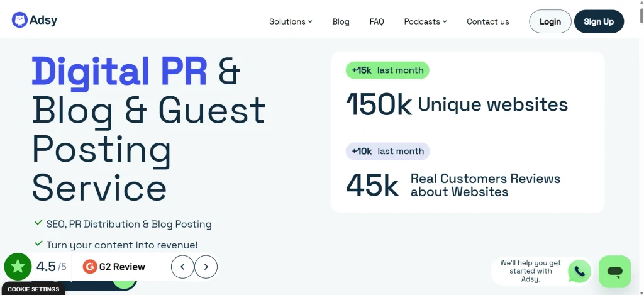Click the green star rating icon
Viewport: 644px width, 295px height.
(18, 267)
